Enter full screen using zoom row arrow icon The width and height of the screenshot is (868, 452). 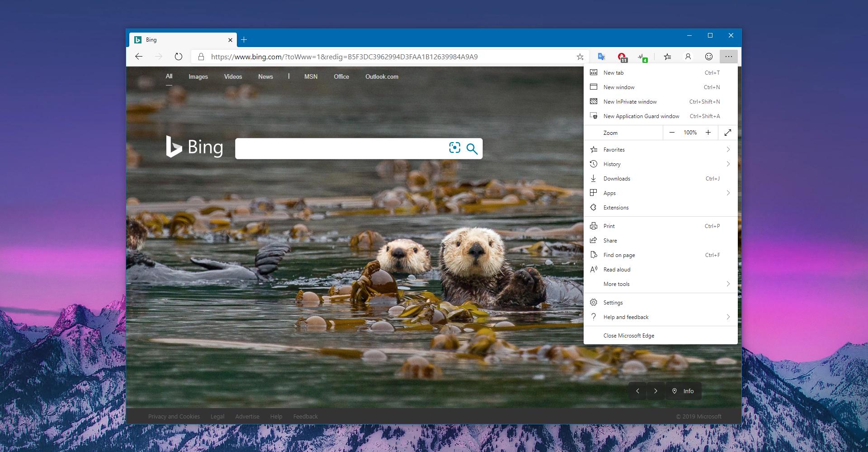[727, 133]
